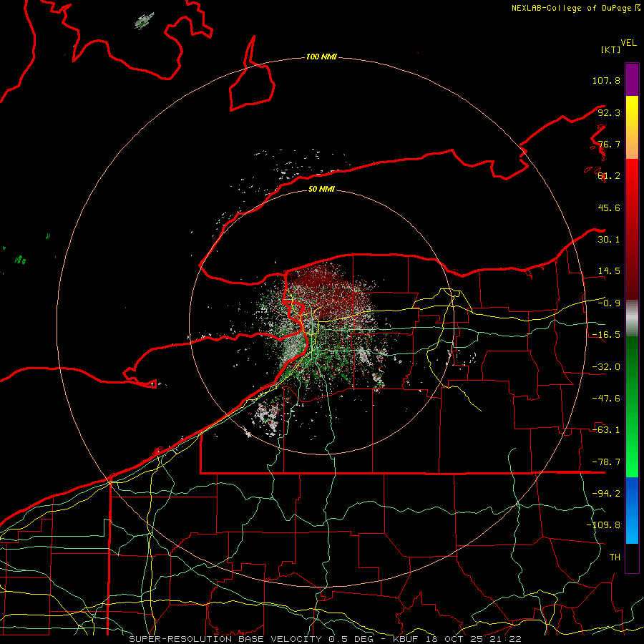
Task: Pick the gray near-zero segment of the color bar
Action: coord(632,318)
